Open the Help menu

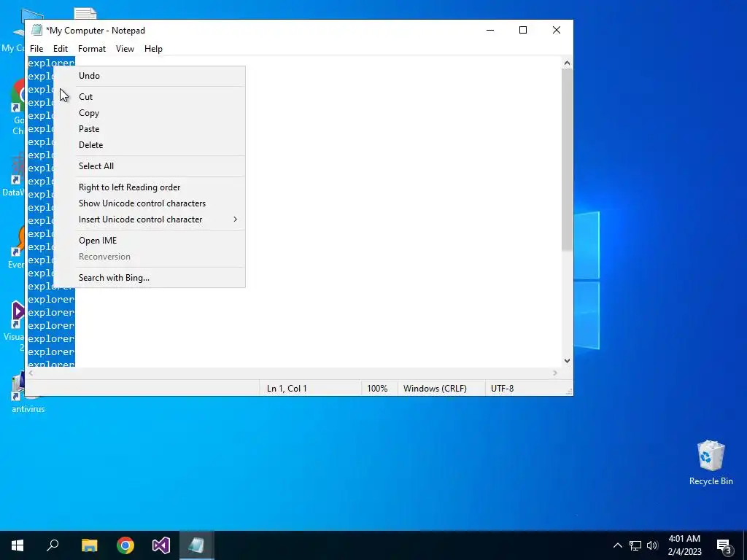(x=153, y=49)
